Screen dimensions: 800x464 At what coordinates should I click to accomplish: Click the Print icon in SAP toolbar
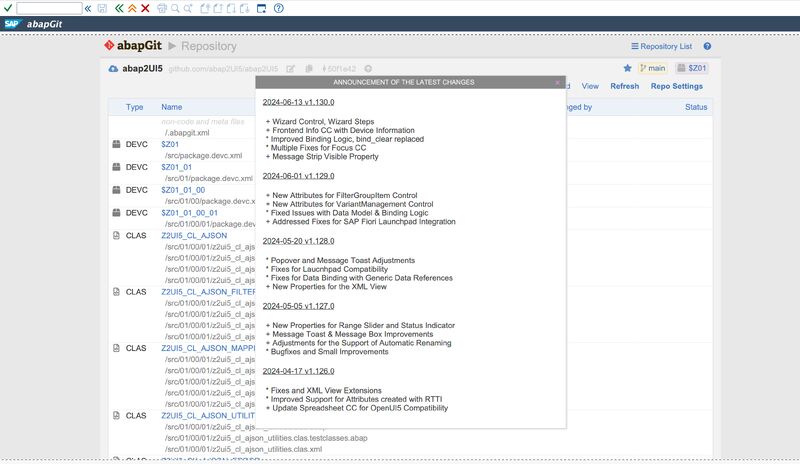162,8
